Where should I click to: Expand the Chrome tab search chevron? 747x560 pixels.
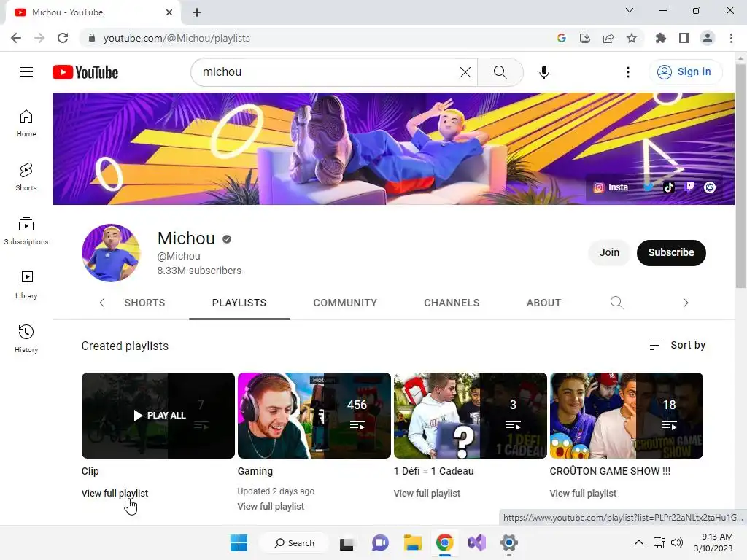629,10
